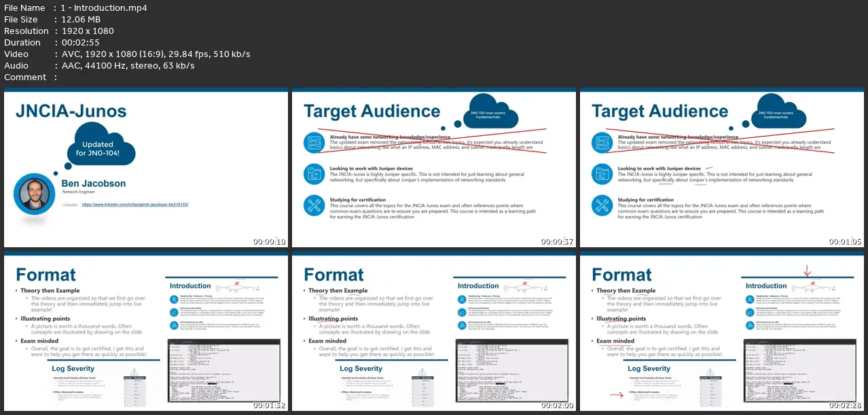
Task: Click 'Studying for certification' heading in 00:00:37 slide
Action: point(359,200)
